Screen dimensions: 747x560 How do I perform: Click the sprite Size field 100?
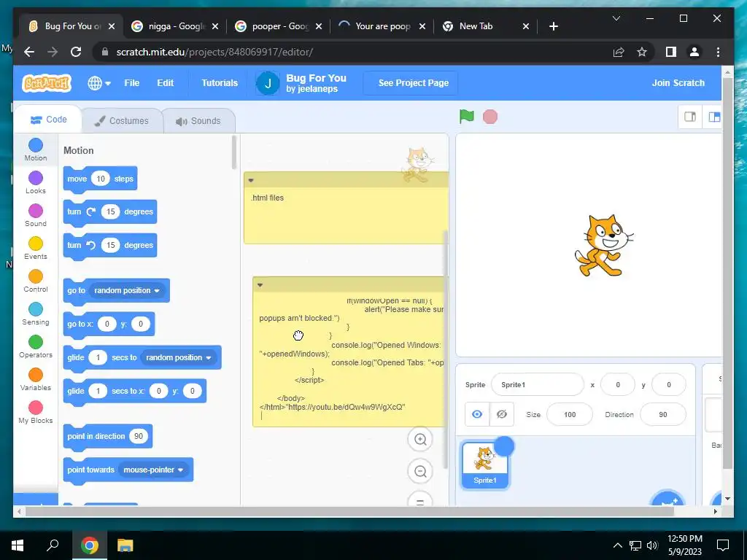pos(570,414)
